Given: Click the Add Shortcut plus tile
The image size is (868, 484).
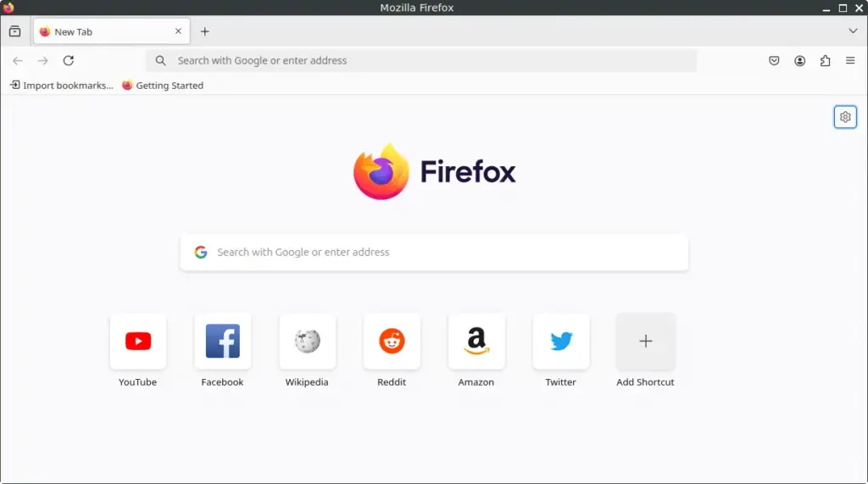Looking at the screenshot, I should click(x=645, y=341).
